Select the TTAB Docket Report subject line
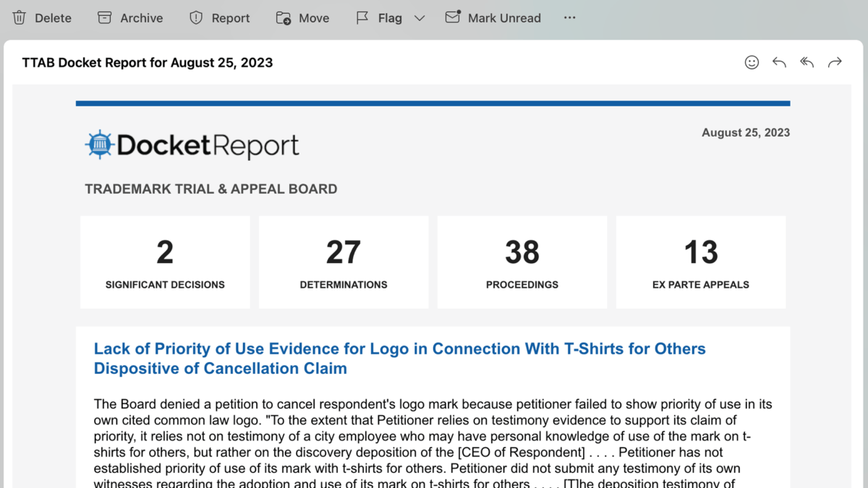This screenshot has height=488, width=868. (147, 63)
